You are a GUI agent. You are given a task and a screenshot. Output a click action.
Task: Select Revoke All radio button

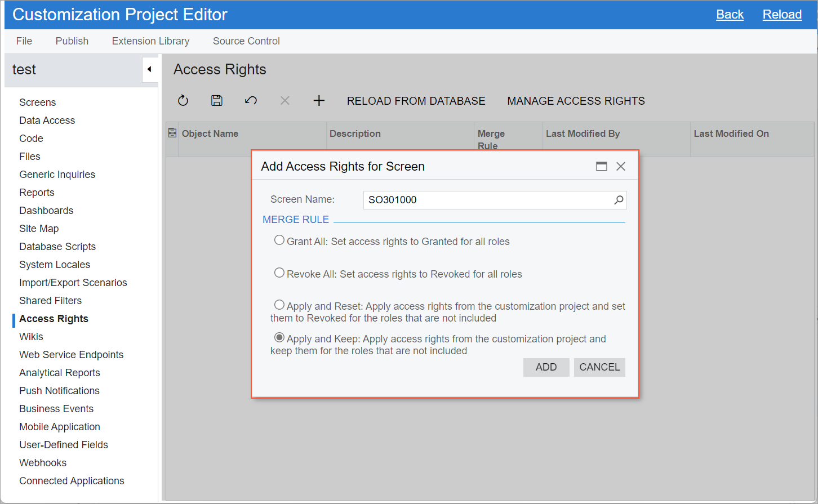tap(279, 273)
